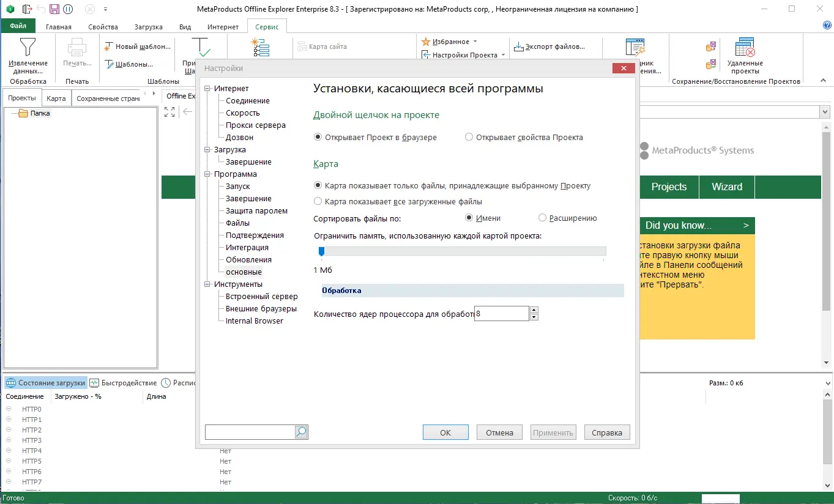The height and width of the screenshot is (504, 834).
Task: Select 'Открывает Проект в браузере' radio button
Action: (318, 137)
